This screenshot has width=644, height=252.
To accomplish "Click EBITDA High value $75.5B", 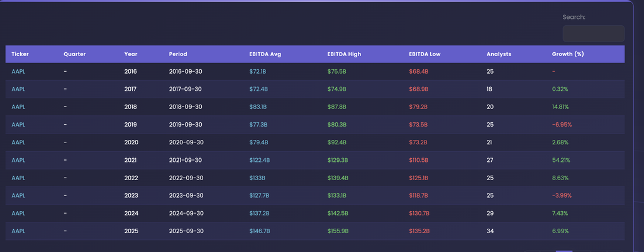I will 337,71.
